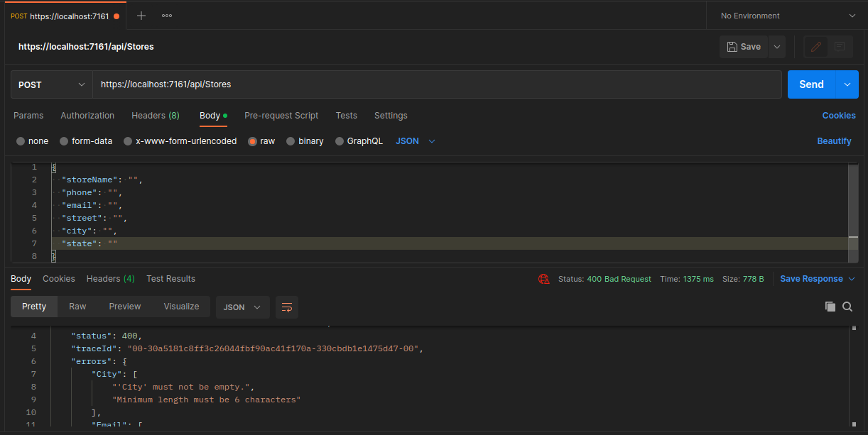Copy the response with the copy icon
The width and height of the screenshot is (868, 435).
click(x=830, y=307)
